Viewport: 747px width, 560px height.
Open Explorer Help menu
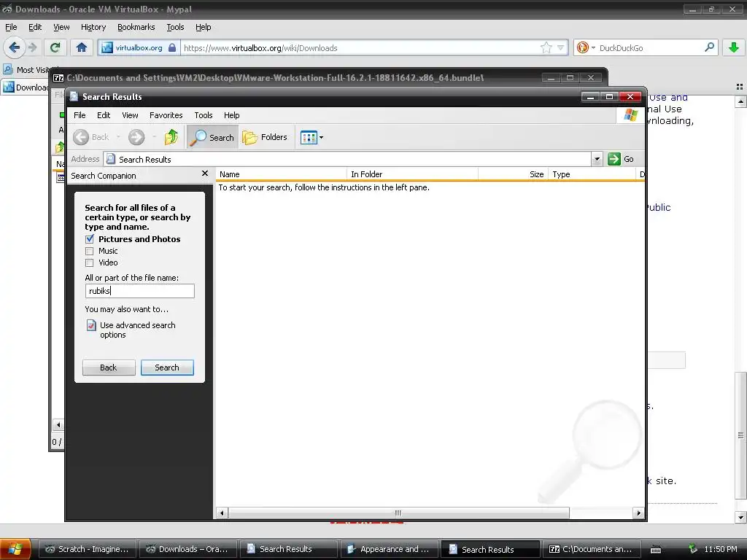tap(231, 115)
